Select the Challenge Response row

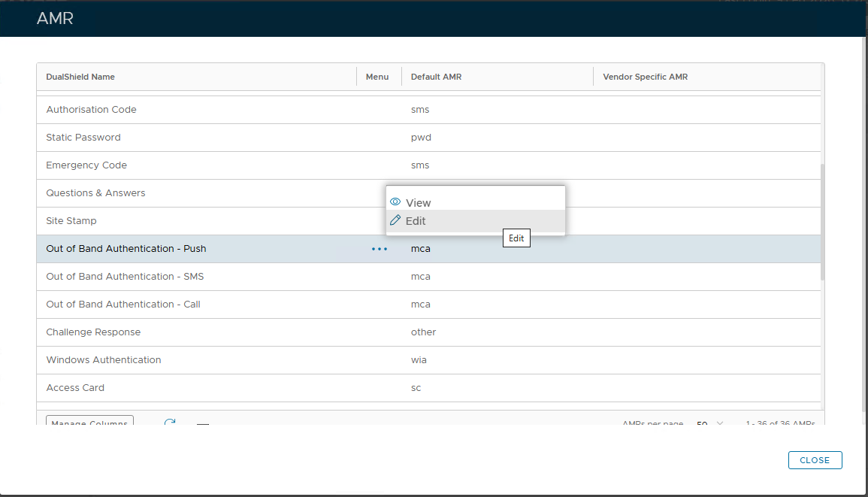(x=93, y=332)
